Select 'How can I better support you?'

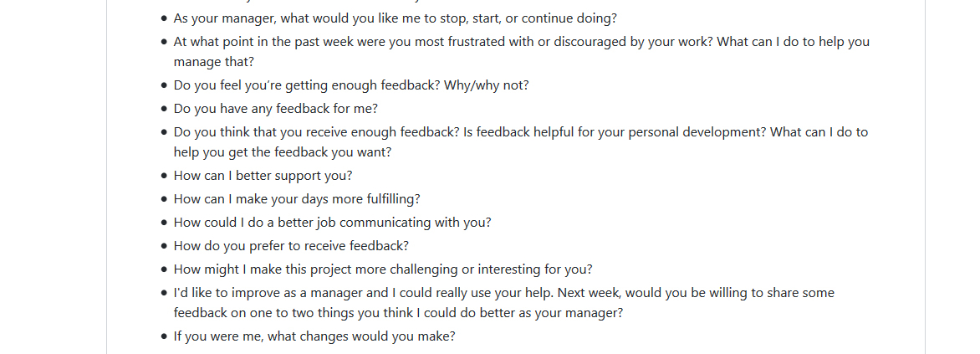pyautogui.click(x=263, y=176)
